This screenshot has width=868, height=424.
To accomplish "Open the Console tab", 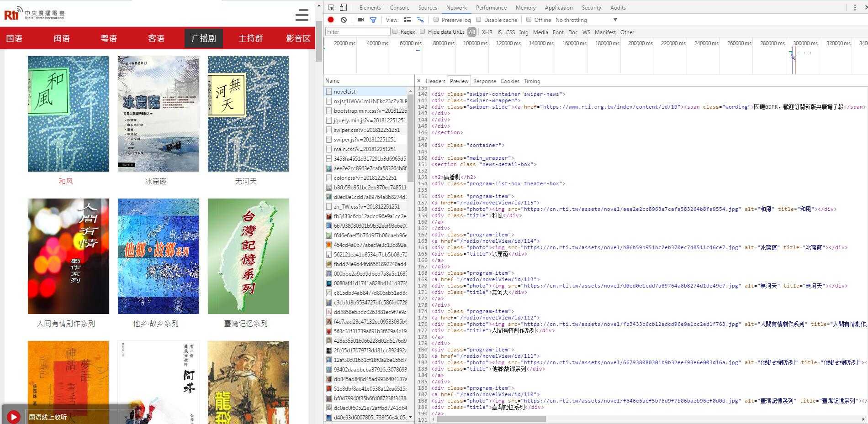I will coord(400,7).
